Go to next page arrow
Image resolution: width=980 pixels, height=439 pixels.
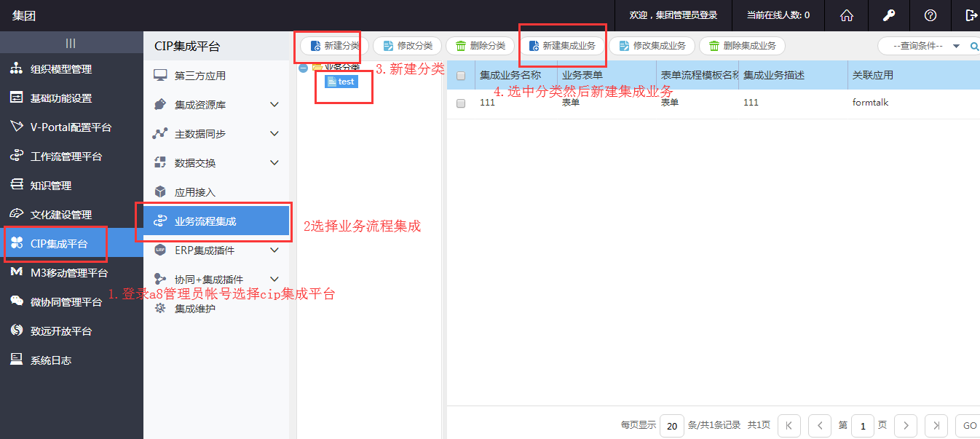point(905,425)
